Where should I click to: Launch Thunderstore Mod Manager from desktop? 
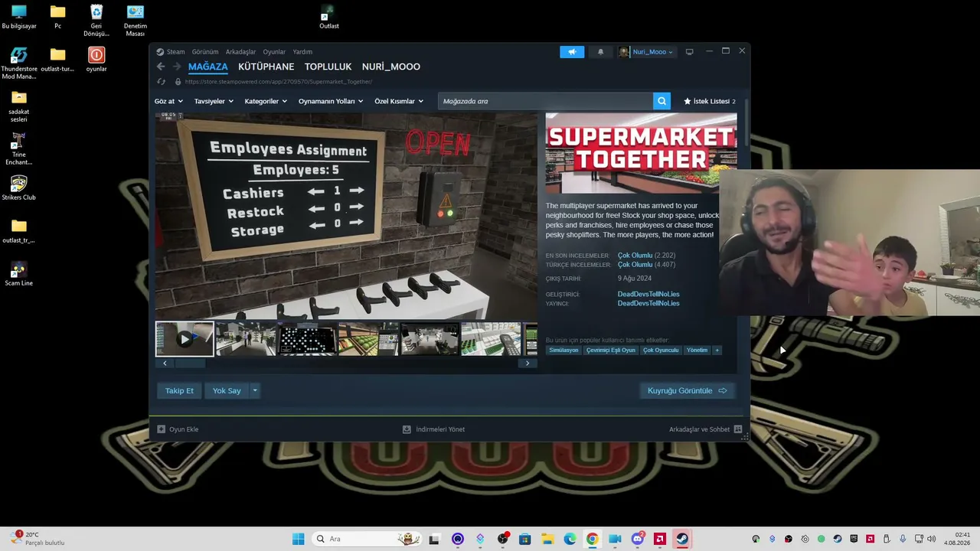point(19,64)
